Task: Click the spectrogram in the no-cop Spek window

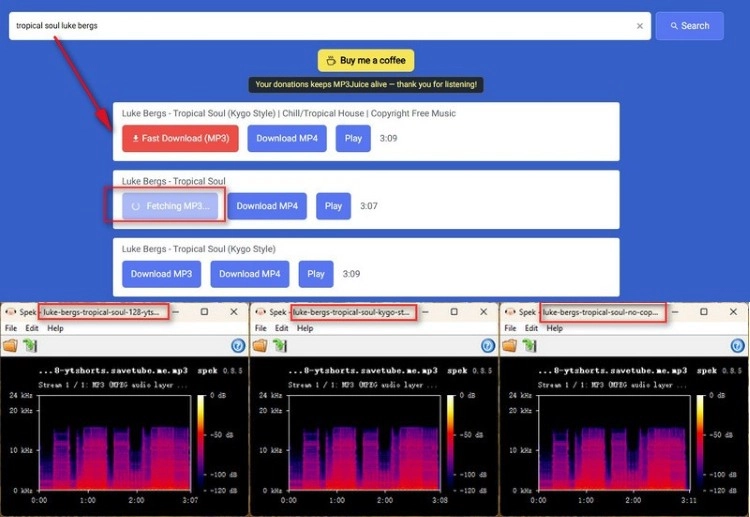Action: 614,443
